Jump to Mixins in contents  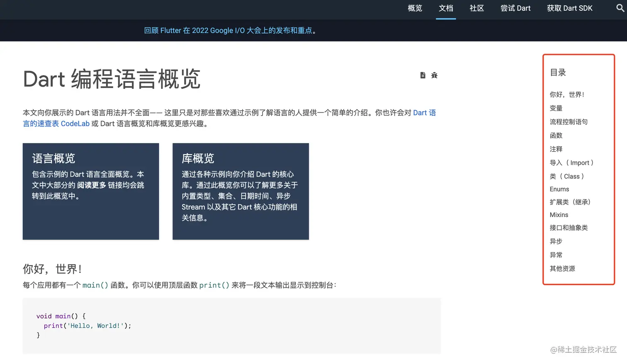[x=559, y=215]
